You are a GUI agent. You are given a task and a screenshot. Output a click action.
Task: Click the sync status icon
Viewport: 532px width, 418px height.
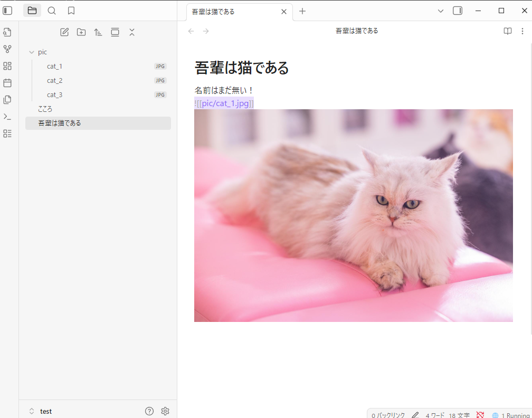480,415
